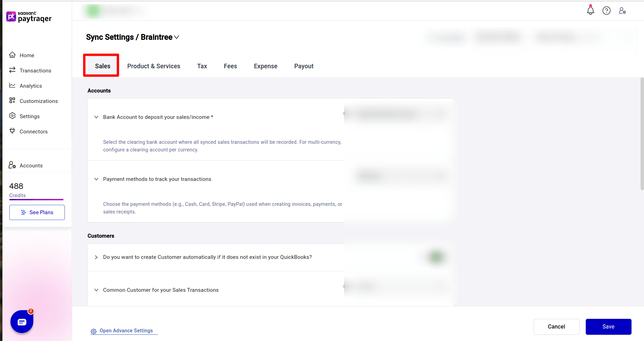This screenshot has width=644, height=341.
Task: Expand the Braintree connector dropdown
Action: tap(177, 37)
